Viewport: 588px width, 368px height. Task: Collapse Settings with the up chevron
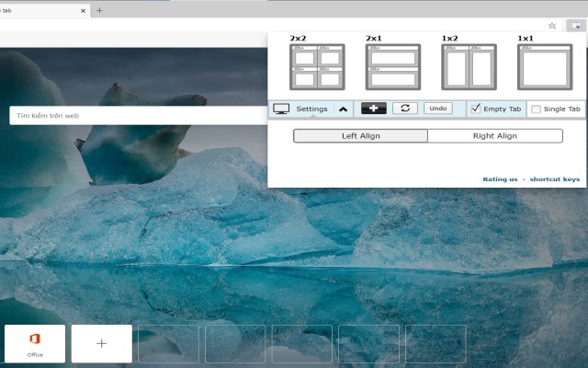343,109
